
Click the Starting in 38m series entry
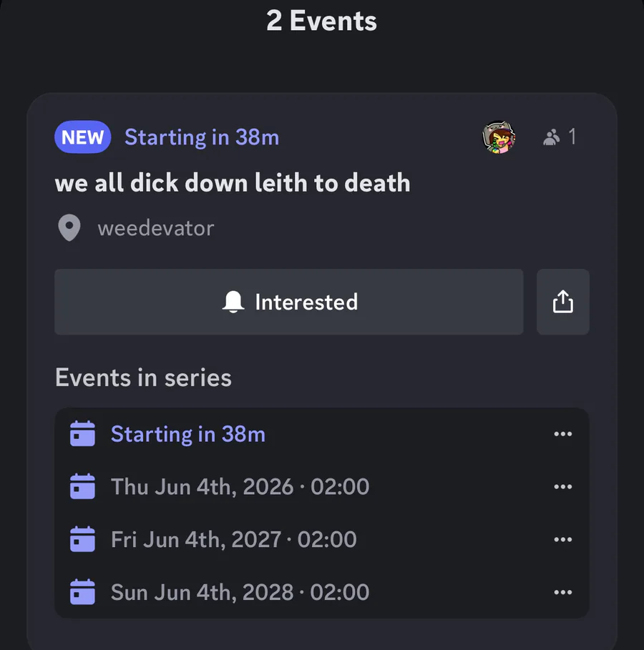tap(188, 434)
